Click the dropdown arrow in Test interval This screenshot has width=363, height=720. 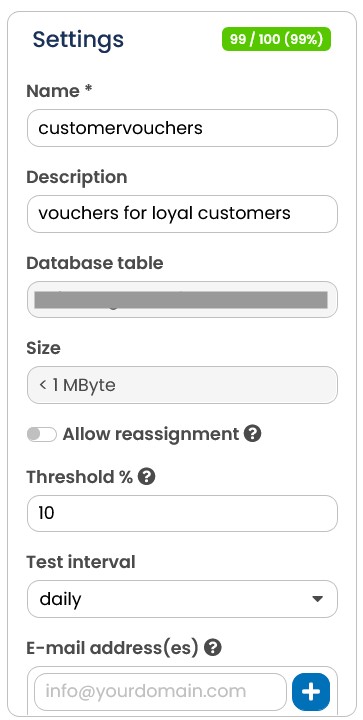click(317, 599)
